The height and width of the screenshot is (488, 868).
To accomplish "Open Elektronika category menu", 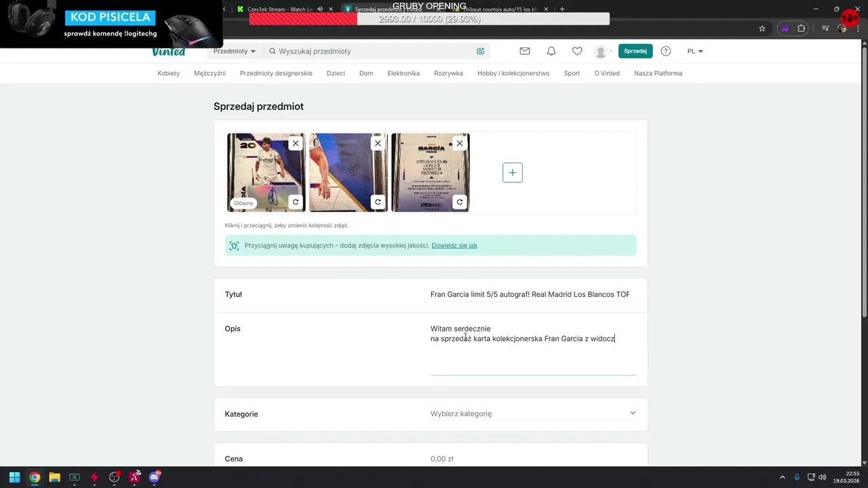I will [403, 73].
